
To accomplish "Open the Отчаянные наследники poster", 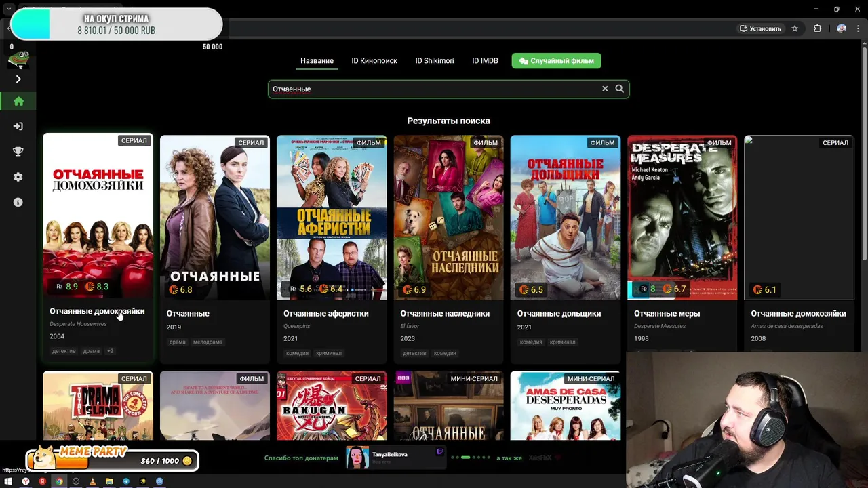I will 448,217.
